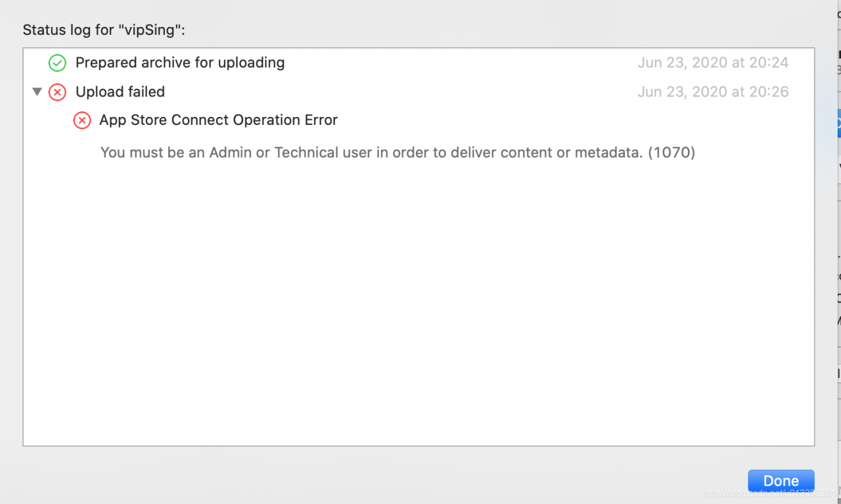Click the Status log for vipSing heading
Image resolution: width=841 pixels, height=504 pixels.
click(104, 30)
